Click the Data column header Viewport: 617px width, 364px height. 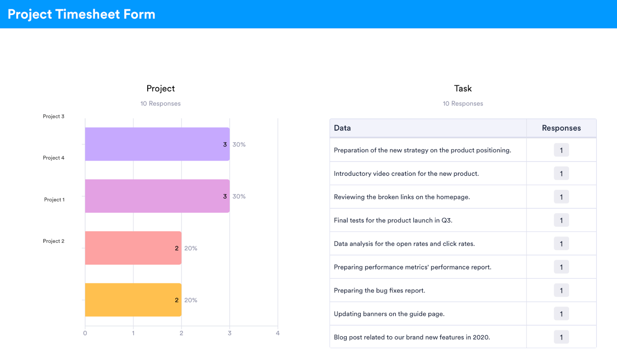click(342, 128)
